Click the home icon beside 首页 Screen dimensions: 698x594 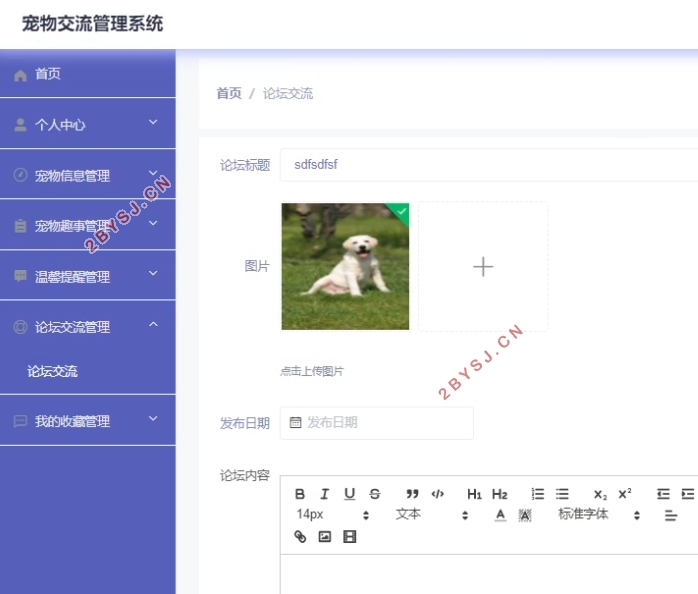click(20, 75)
